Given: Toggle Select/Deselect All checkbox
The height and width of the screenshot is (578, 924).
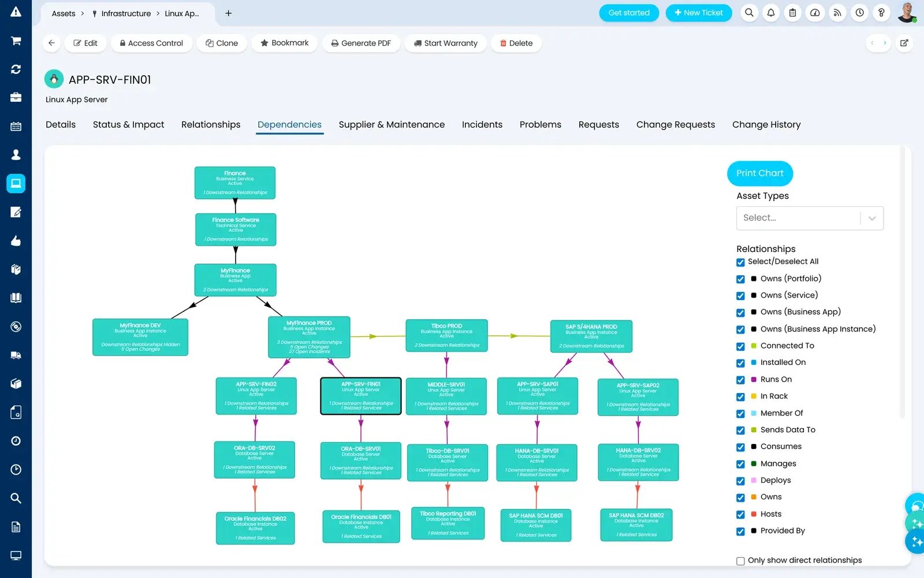Looking at the screenshot, I should (740, 262).
